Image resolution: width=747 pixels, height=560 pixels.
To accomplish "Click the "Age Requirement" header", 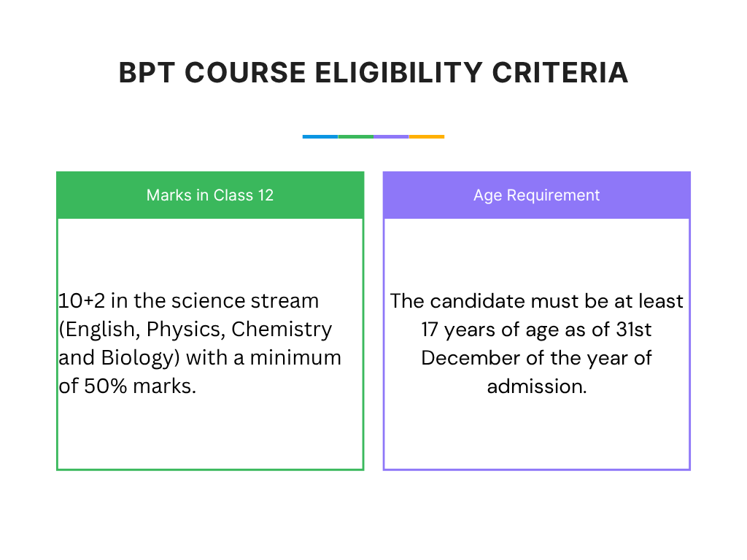I will pyautogui.click(x=537, y=195).
